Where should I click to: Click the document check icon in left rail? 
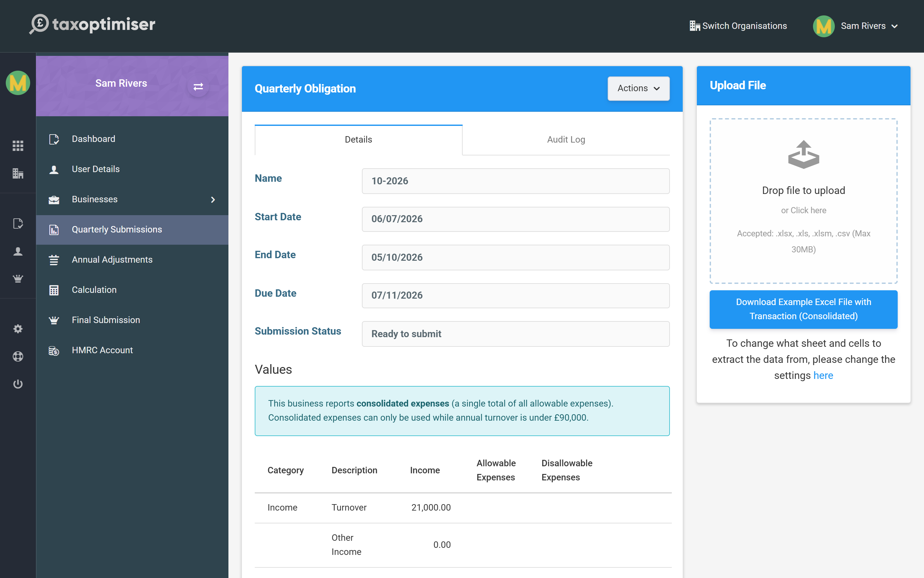pos(18,223)
